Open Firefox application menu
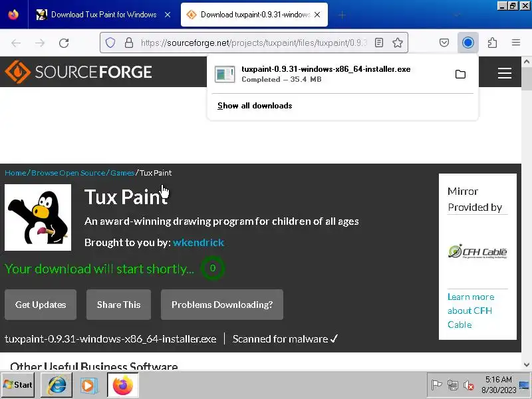Screen dimensions: 532x399 (x=516, y=43)
